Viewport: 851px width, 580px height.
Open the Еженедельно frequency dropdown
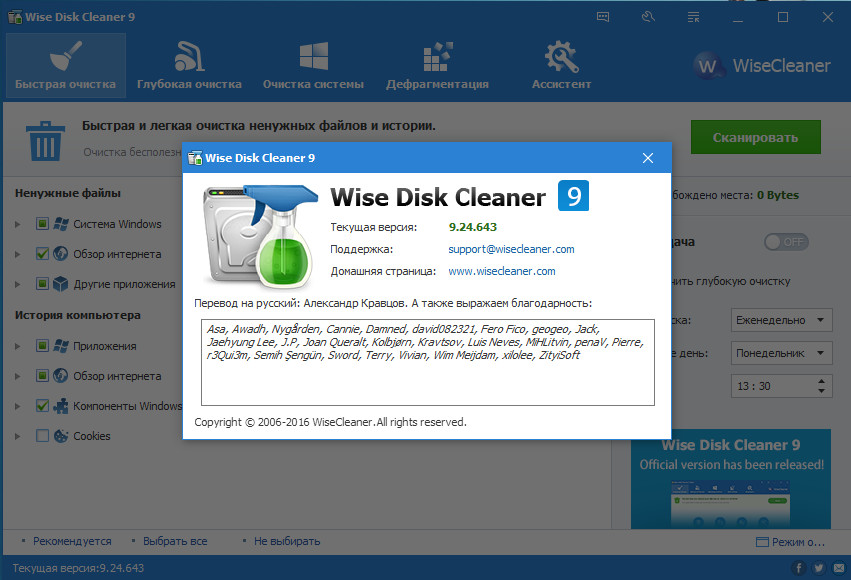(781, 320)
